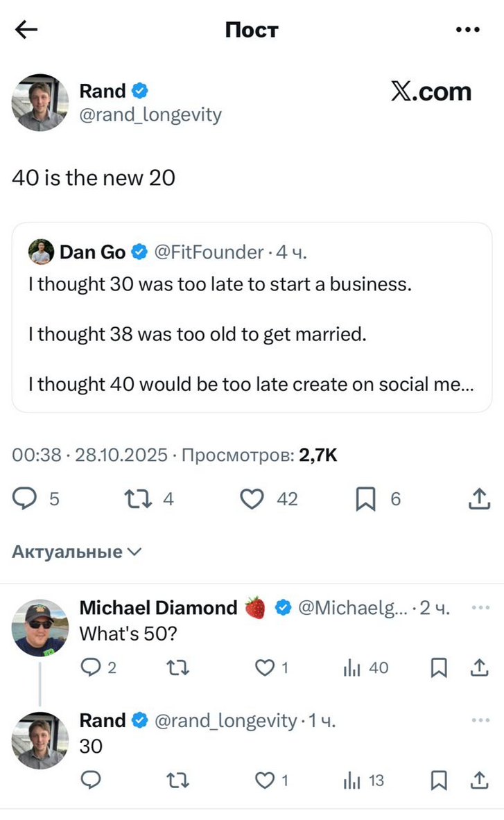Screen dimensions: 504x820
Task: Bookmark the main post
Action: 365,498
